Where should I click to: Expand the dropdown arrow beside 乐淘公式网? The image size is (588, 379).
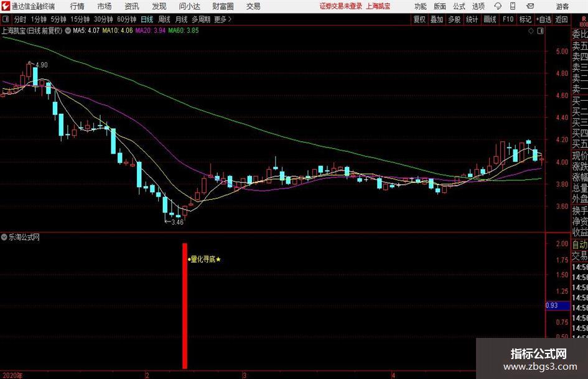tap(4, 237)
